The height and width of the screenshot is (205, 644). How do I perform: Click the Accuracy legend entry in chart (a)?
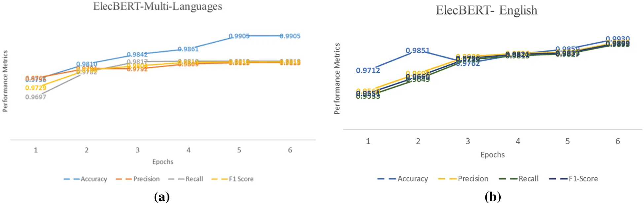(86, 179)
